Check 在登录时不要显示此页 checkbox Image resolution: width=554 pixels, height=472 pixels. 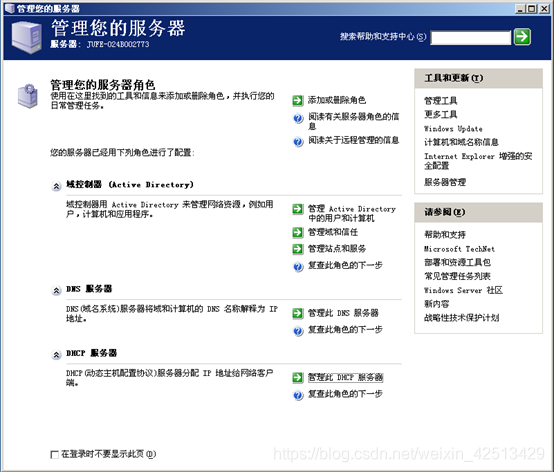point(54,455)
